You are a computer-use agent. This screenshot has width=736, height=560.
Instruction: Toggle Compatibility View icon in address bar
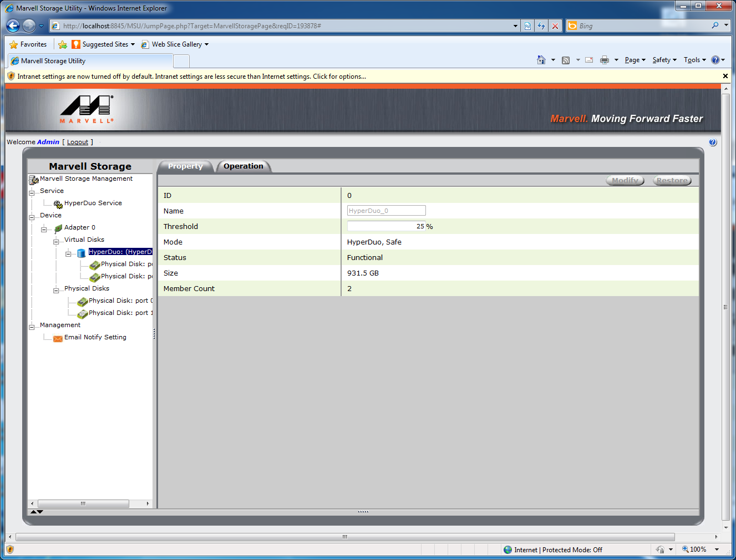527,26
